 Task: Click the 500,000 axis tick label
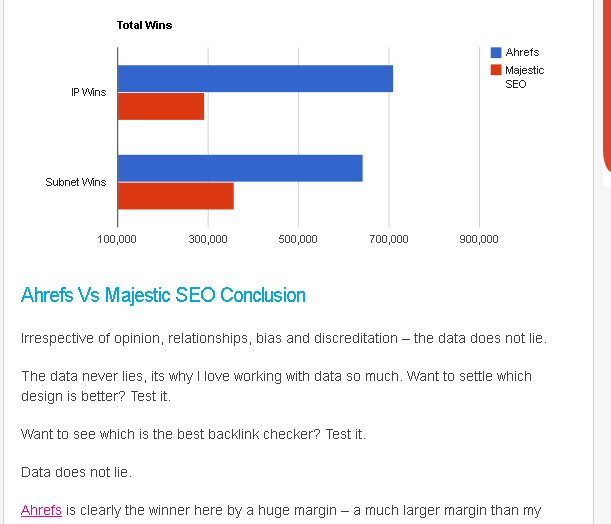click(298, 239)
